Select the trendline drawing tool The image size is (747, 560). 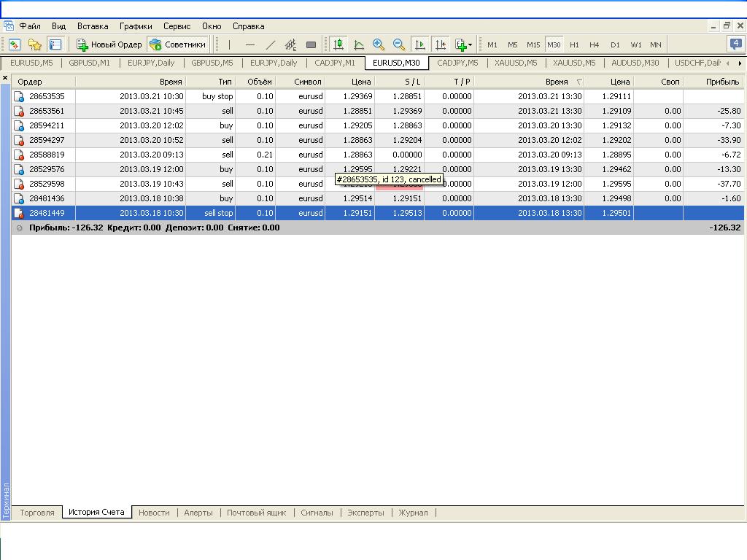[x=270, y=44]
